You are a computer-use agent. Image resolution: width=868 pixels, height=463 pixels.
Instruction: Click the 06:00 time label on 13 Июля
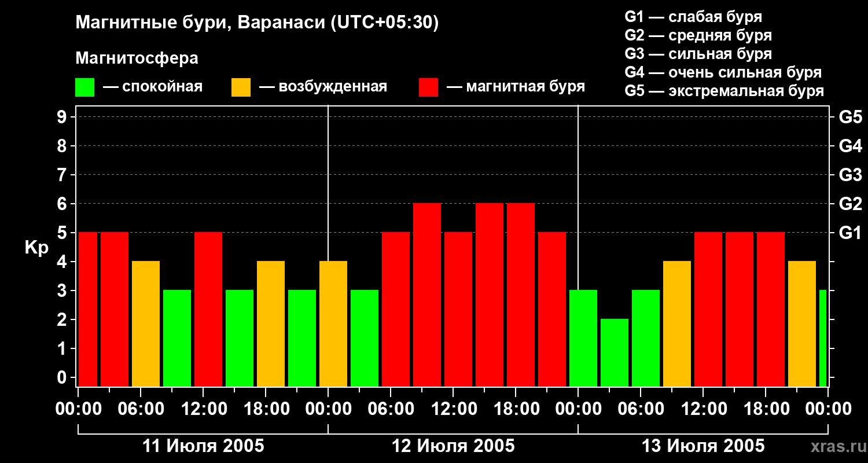pyautogui.click(x=641, y=409)
